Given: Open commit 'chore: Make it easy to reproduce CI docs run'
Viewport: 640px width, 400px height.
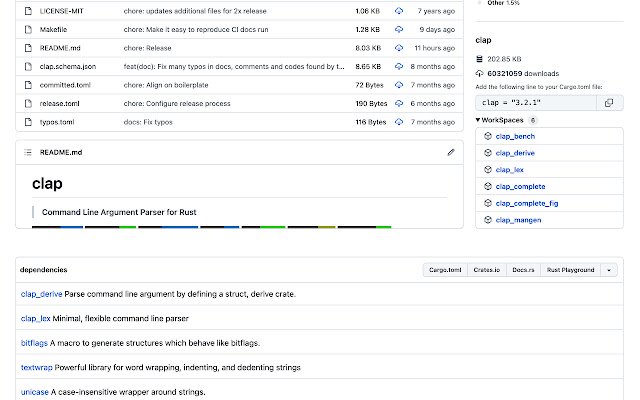Looking at the screenshot, I should 196,29.
